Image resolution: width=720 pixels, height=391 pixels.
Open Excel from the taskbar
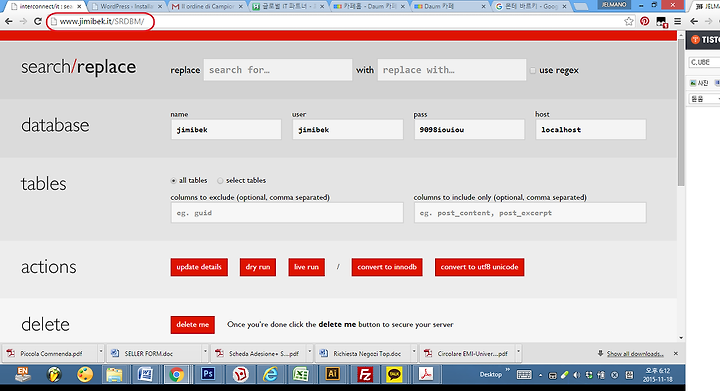(301, 374)
